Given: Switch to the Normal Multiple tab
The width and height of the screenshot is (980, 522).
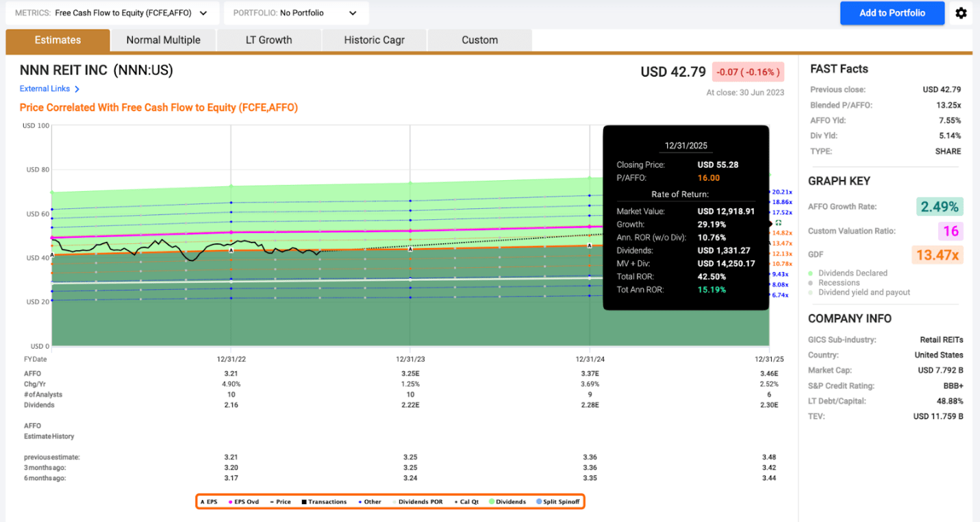Looking at the screenshot, I should [x=163, y=40].
